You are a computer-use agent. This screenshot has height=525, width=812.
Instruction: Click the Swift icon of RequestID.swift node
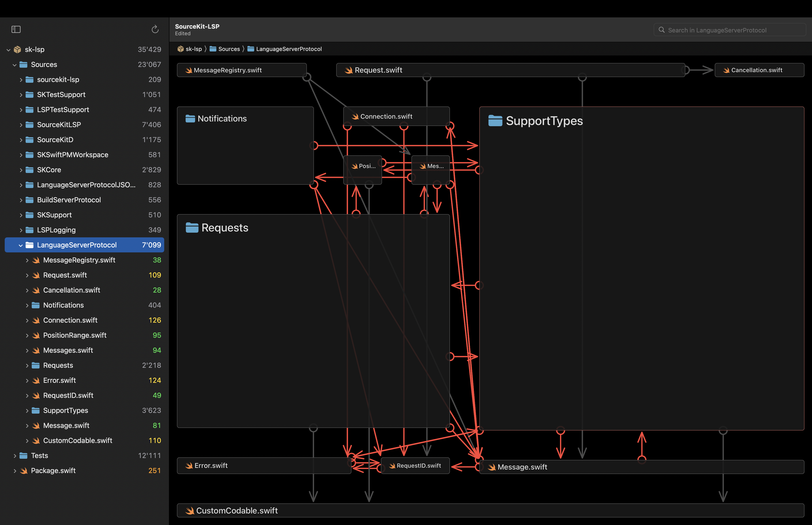(392, 466)
